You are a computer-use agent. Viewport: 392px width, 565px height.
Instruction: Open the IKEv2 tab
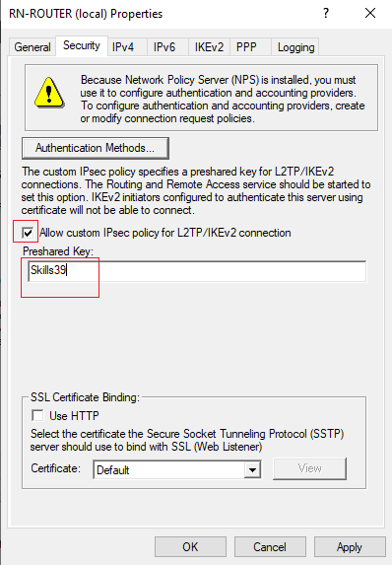[x=209, y=47]
